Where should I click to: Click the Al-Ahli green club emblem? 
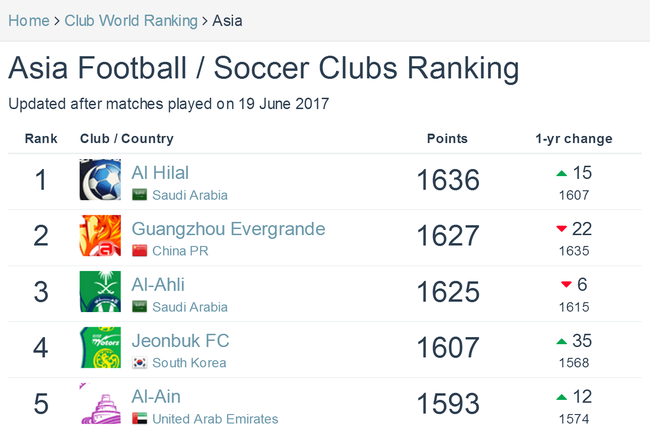coord(100,291)
